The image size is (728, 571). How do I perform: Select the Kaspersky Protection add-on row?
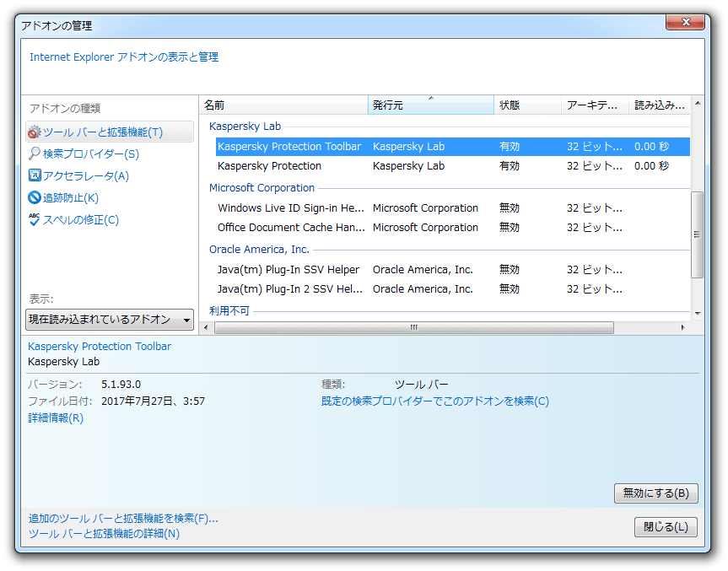[x=453, y=166]
